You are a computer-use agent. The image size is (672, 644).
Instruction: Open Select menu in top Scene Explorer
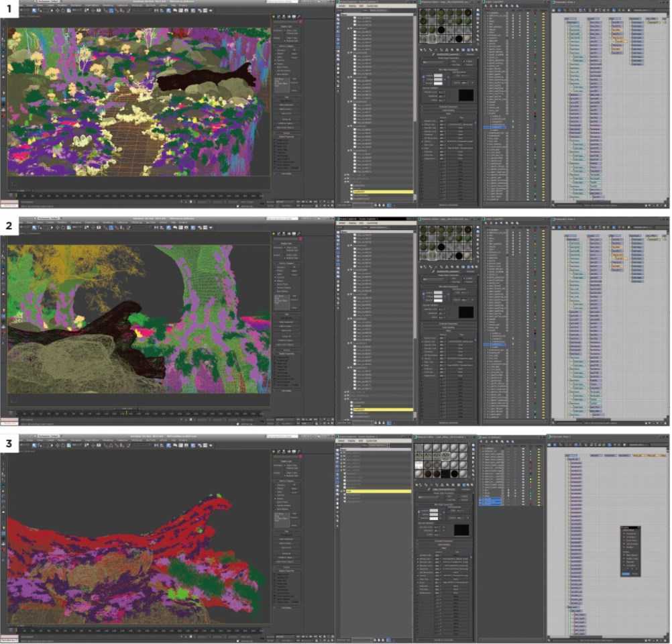pos(343,6)
